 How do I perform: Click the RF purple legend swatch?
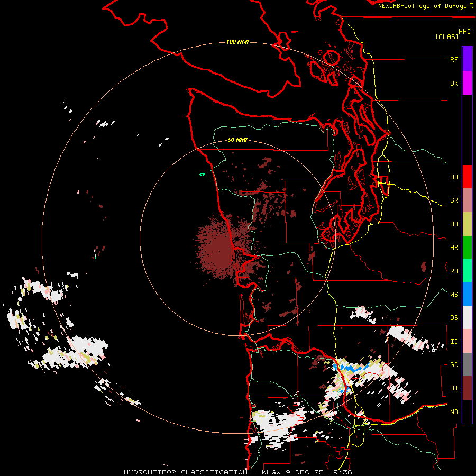point(467,59)
